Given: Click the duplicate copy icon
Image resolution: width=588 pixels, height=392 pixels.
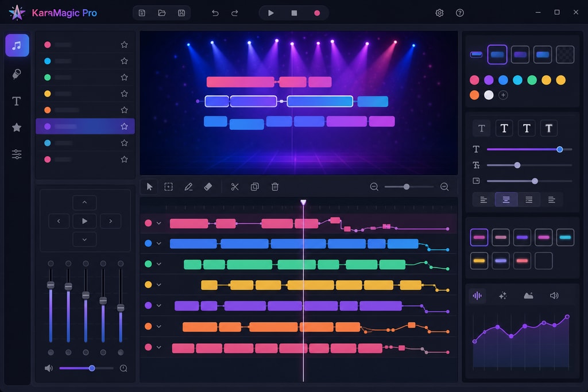Looking at the screenshot, I should (254, 187).
